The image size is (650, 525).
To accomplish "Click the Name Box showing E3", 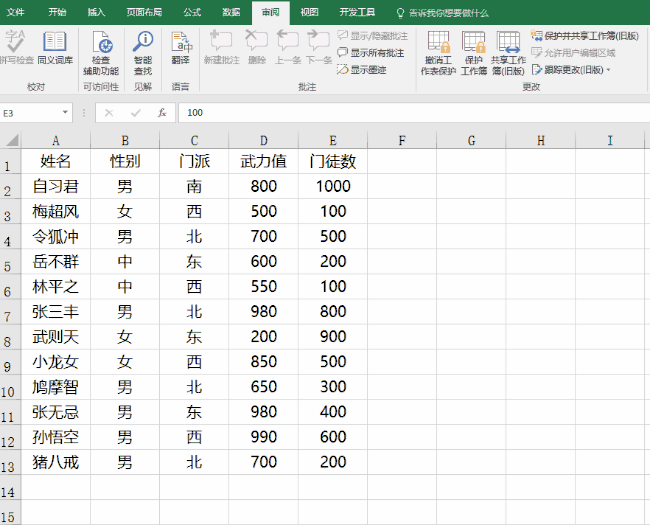I will tap(32, 113).
